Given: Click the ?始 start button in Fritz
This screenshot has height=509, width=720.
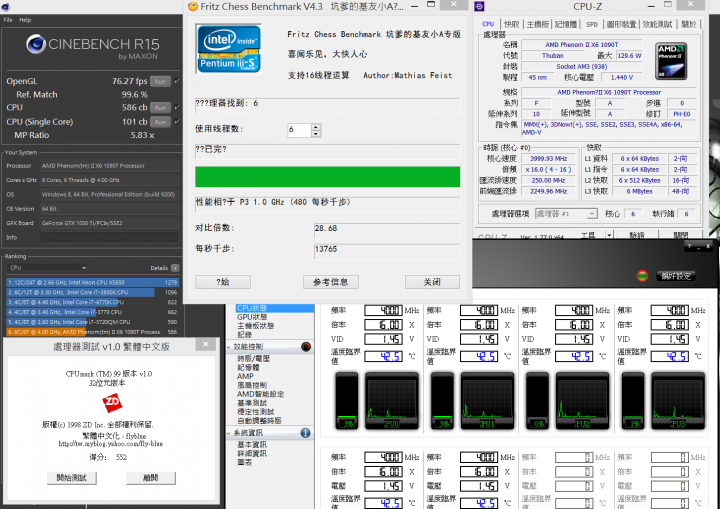Looking at the screenshot, I should coord(223,282).
